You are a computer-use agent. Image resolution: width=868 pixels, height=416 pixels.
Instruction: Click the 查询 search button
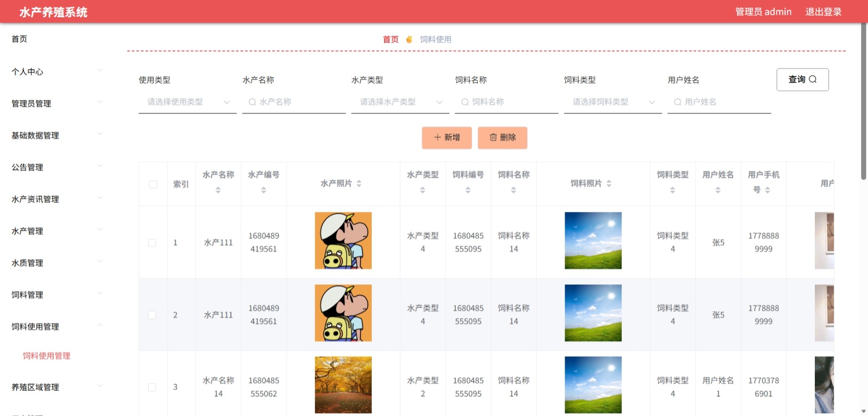coord(803,79)
